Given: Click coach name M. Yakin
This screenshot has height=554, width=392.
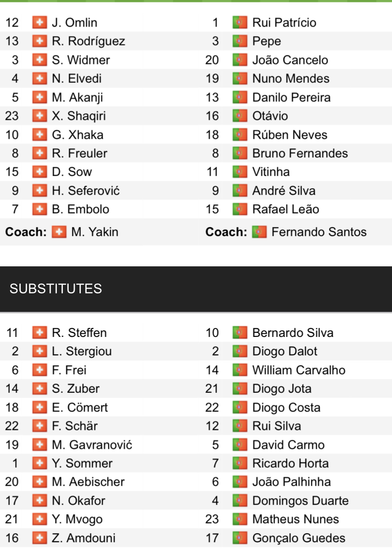Looking at the screenshot, I should [95, 232].
